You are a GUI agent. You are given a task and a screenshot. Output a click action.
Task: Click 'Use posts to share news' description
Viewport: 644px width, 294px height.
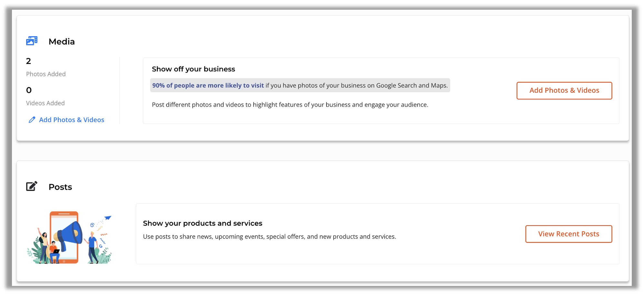point(269,236)
